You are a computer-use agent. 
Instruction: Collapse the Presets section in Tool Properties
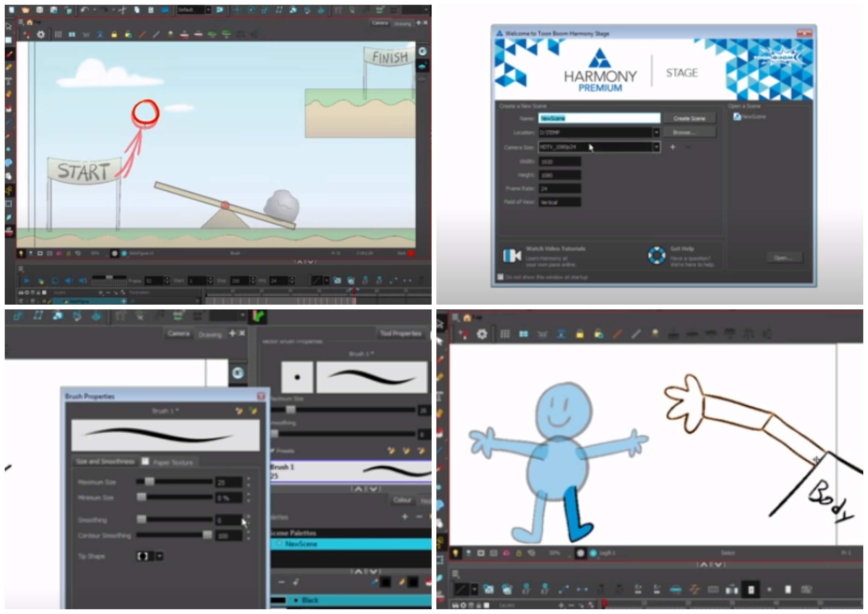272,451
